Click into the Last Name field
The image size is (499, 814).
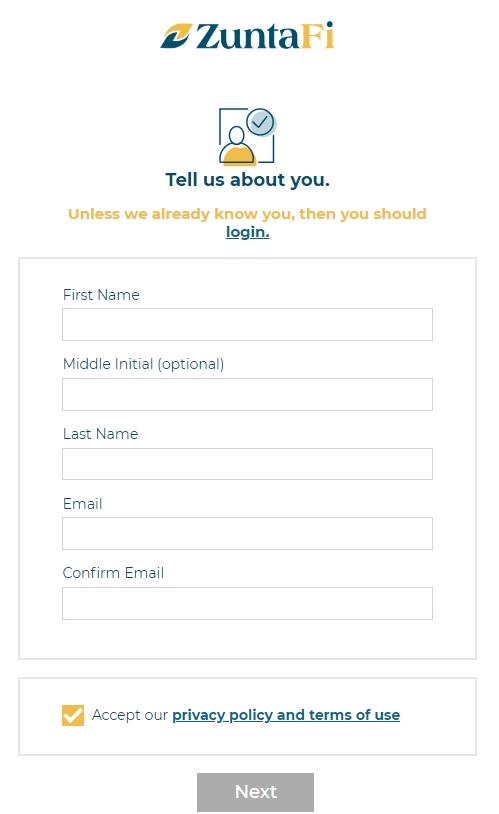[x=247, y=464]
